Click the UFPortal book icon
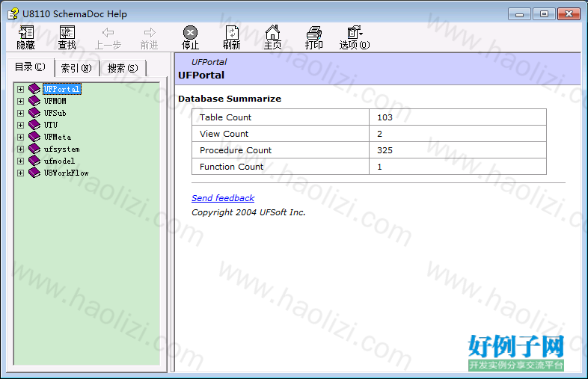Image resolution: width=588 pixels, height=379 pixels. pyautogui.click(x=34, y=89)
